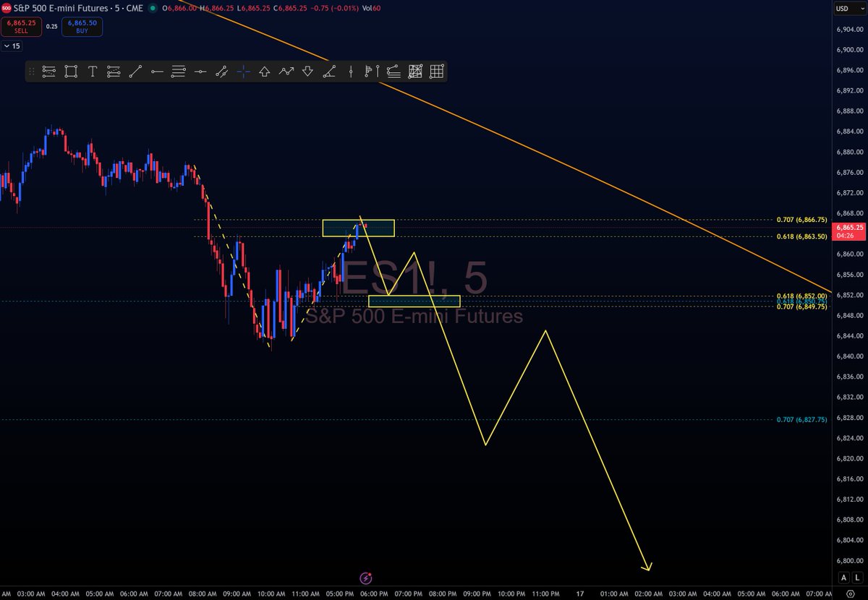Image resolution: width=868 pixels, height=600 pixels.
Task: Click the green market status dot
Action: pyautogui.click(x=151, y=9)
